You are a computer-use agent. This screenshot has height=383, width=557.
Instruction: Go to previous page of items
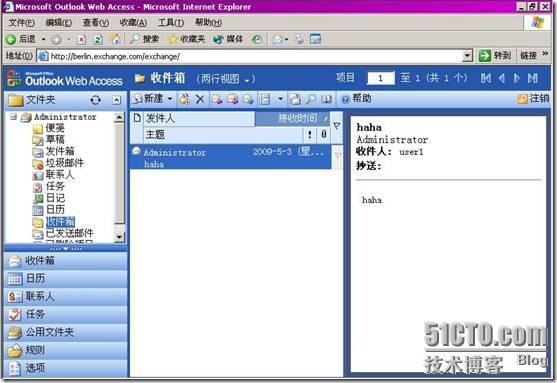click(x=502, y=78)
